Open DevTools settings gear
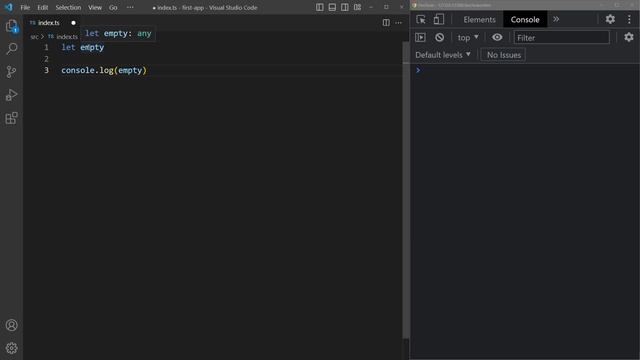 tap(610, 19)
